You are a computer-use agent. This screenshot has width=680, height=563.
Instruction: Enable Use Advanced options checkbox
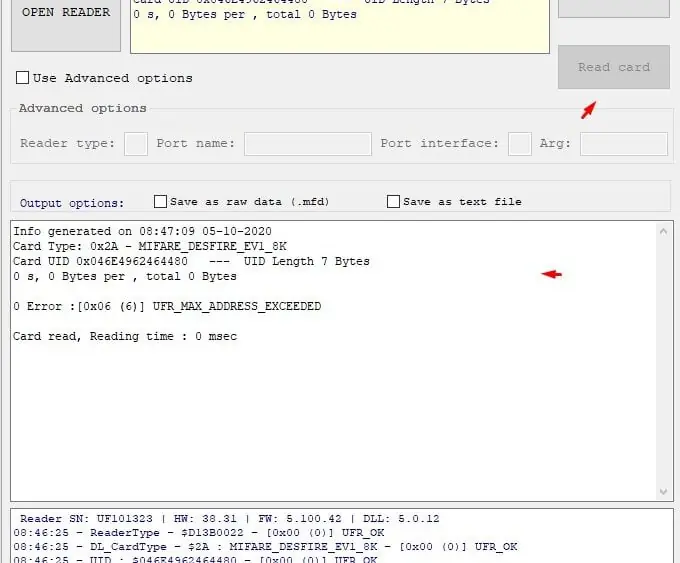click(22, 78)
